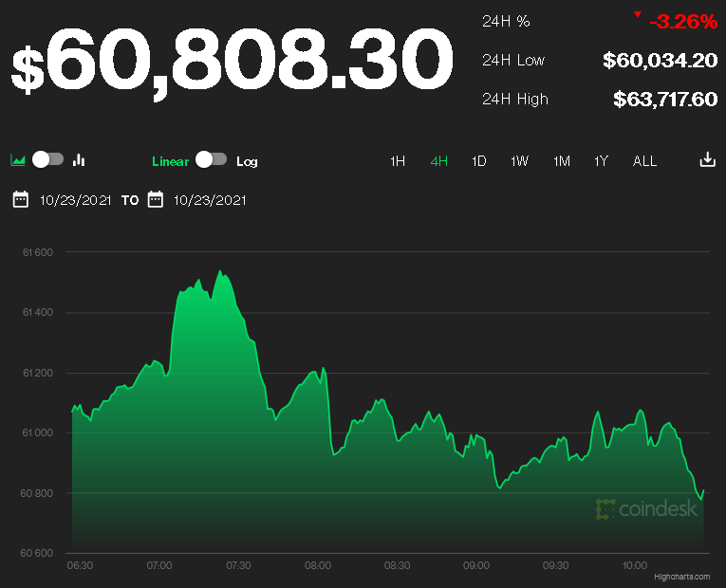Click the red down-triangle change indicator
This screenshot has height=588, width=726.
[x=638, y=15]
